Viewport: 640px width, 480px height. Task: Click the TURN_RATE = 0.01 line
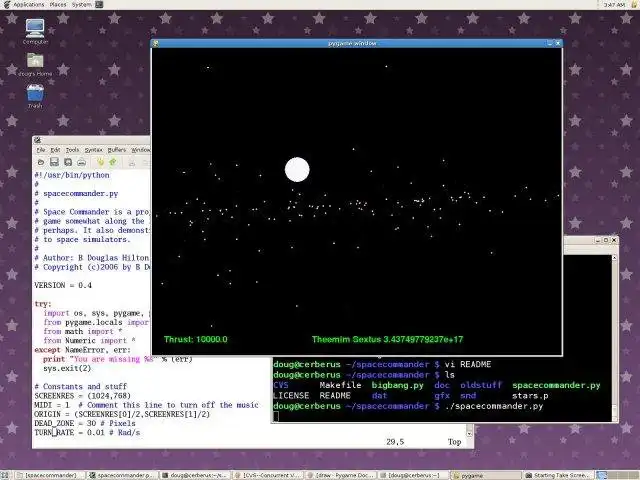[87, 432]
